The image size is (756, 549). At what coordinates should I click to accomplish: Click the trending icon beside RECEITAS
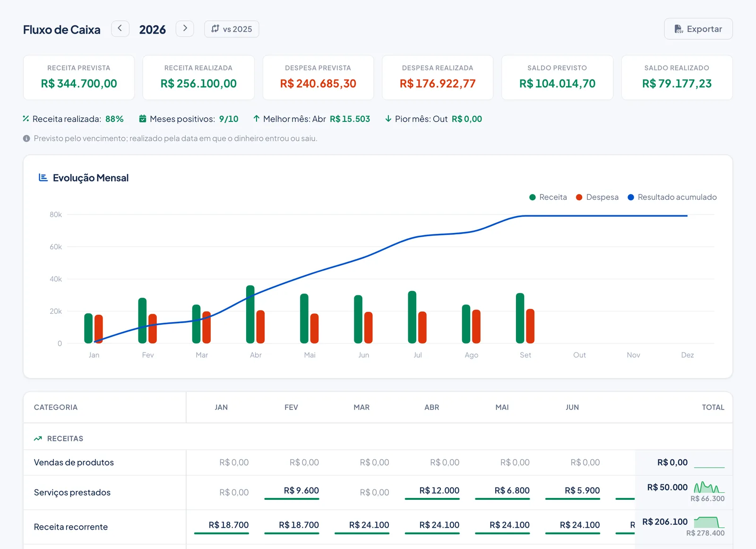38,438
